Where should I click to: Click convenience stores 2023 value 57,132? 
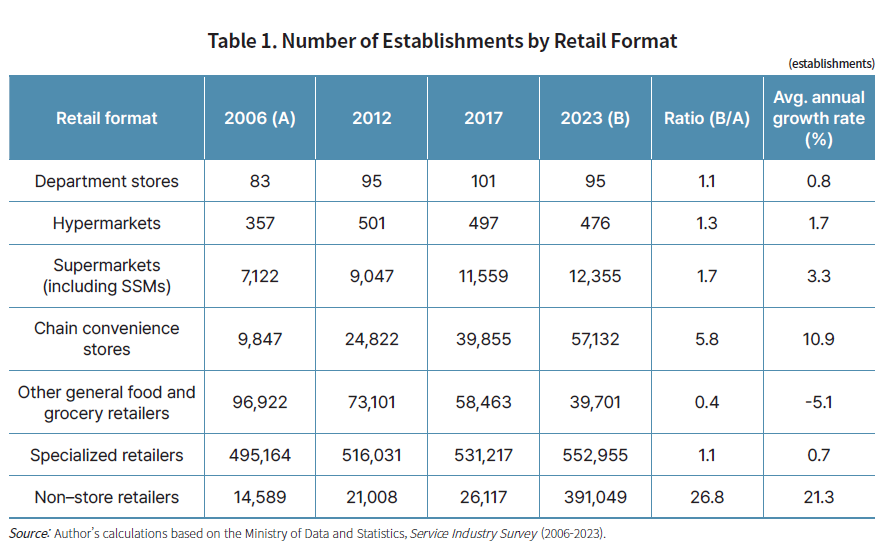(x=595, y=339)
